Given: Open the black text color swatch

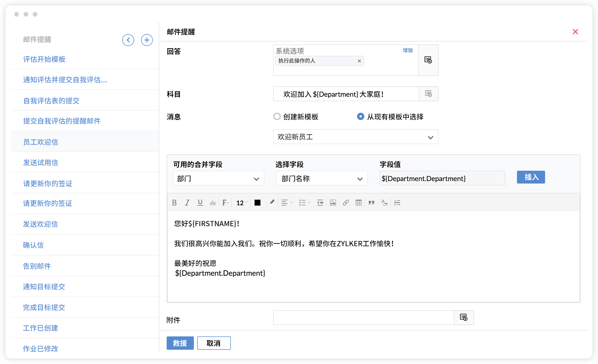Looking at the screenshot, I should (257, 203).
